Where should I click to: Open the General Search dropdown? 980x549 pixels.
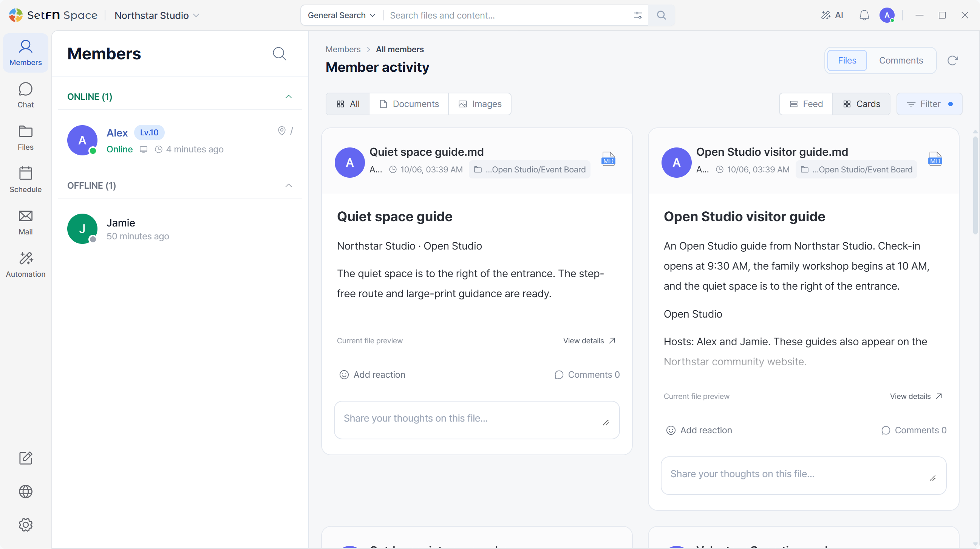(x=342, y=15)
